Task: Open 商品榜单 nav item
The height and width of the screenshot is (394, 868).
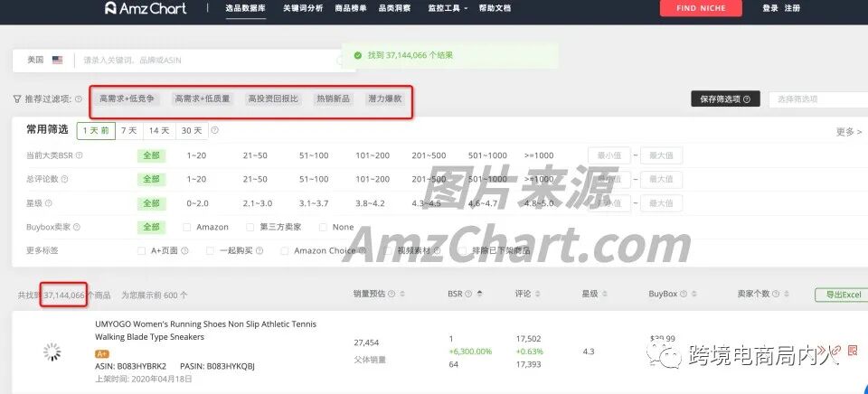Action: point(351,8)
